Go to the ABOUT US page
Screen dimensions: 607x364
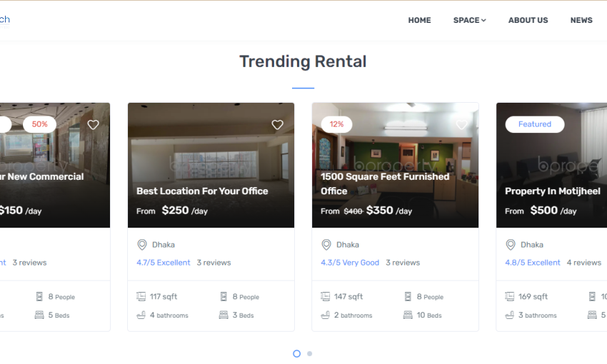[x=528, y=20]
